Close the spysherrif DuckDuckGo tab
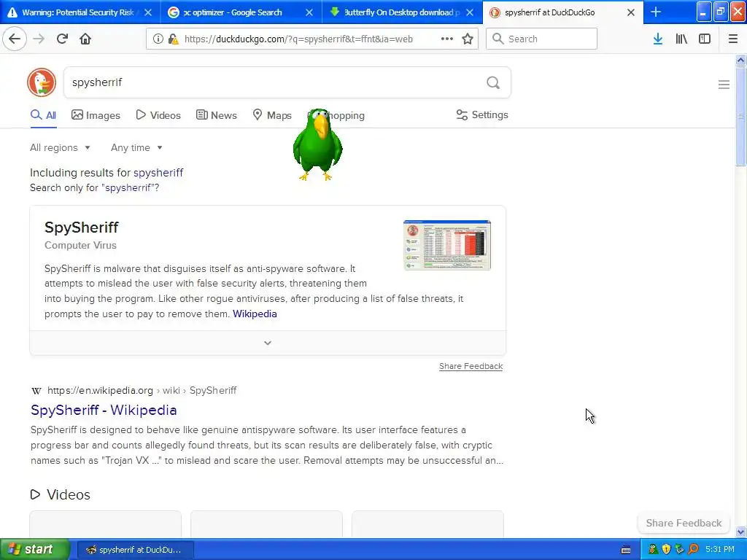747x560 pixels. (631, 12)
